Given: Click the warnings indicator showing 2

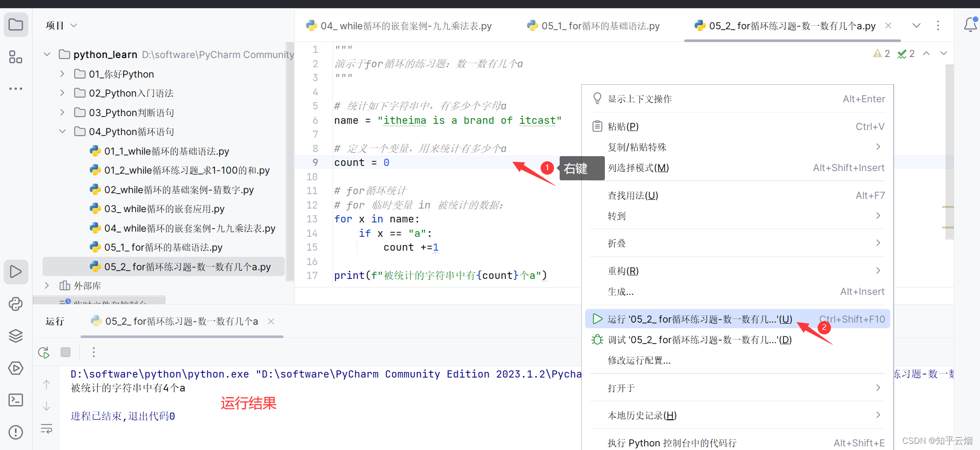Looking at the screenshot, I should click(882, 53).
